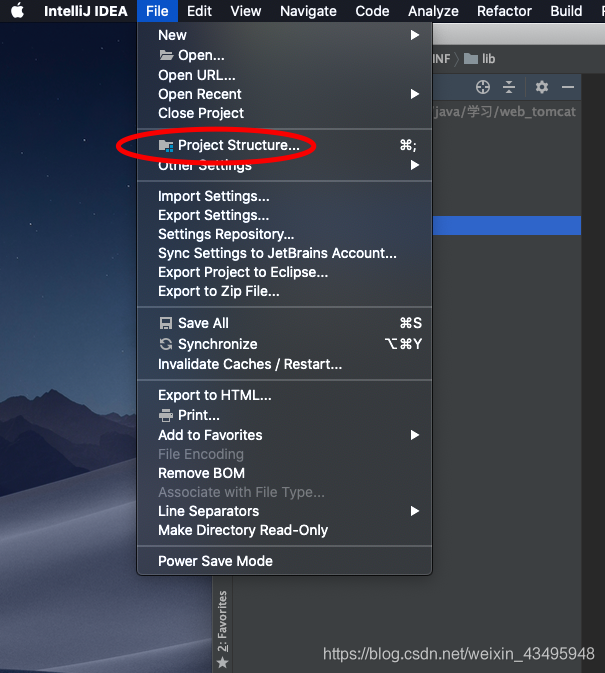Viewport: 605px width, 673px height.
Task: Open Project Structure... dialog
Action: 284,146
